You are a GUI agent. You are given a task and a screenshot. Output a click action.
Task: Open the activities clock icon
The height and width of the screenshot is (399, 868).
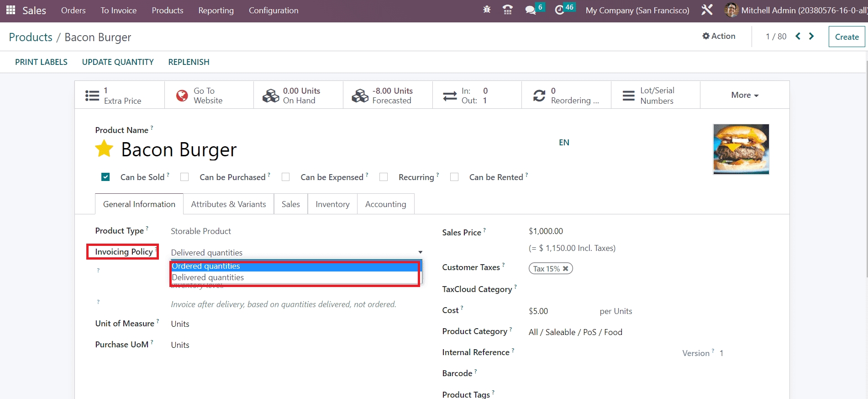559,10
